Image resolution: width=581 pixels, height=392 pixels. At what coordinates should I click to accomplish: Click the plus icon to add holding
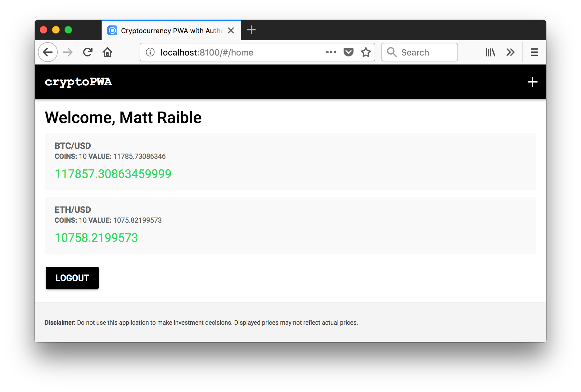point(532,82)
